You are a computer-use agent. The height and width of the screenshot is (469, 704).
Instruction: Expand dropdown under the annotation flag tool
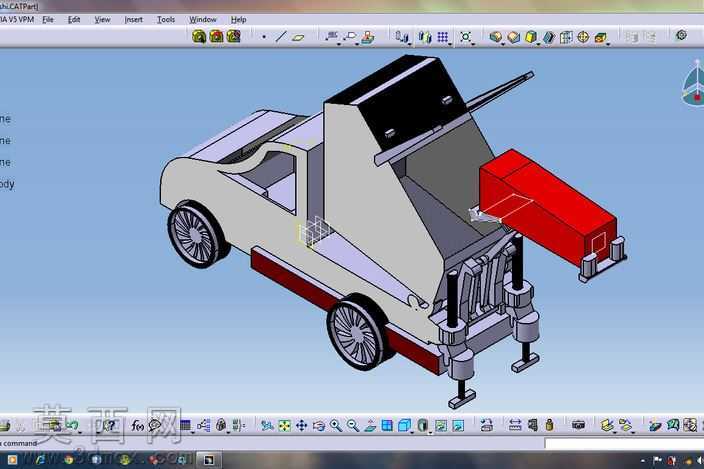pyautogui.click(x=338, y=44)
